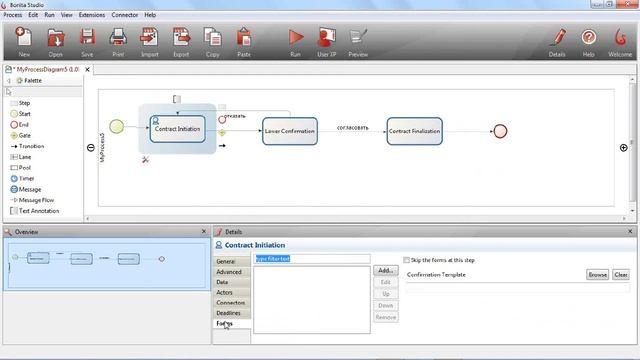This screenshot has width=640, height=360.
Task: Toggle the Details toolbar icon
Action: click(557, 41)
